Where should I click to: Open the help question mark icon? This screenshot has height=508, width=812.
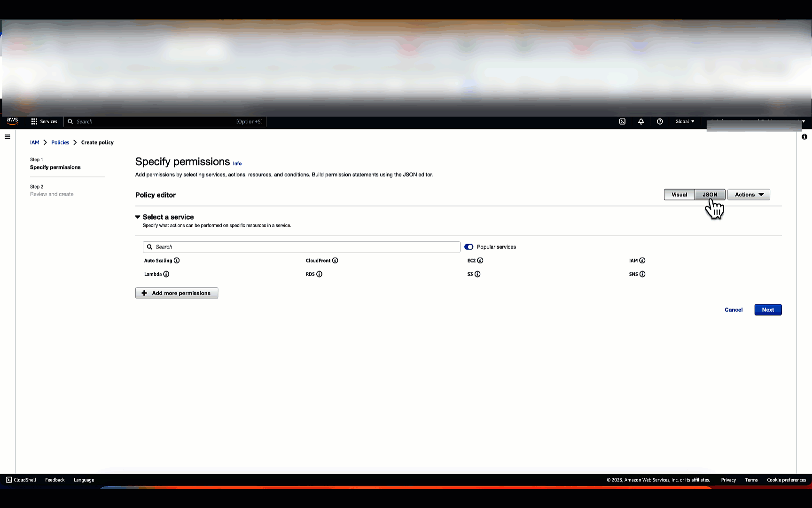pos(660,121)
